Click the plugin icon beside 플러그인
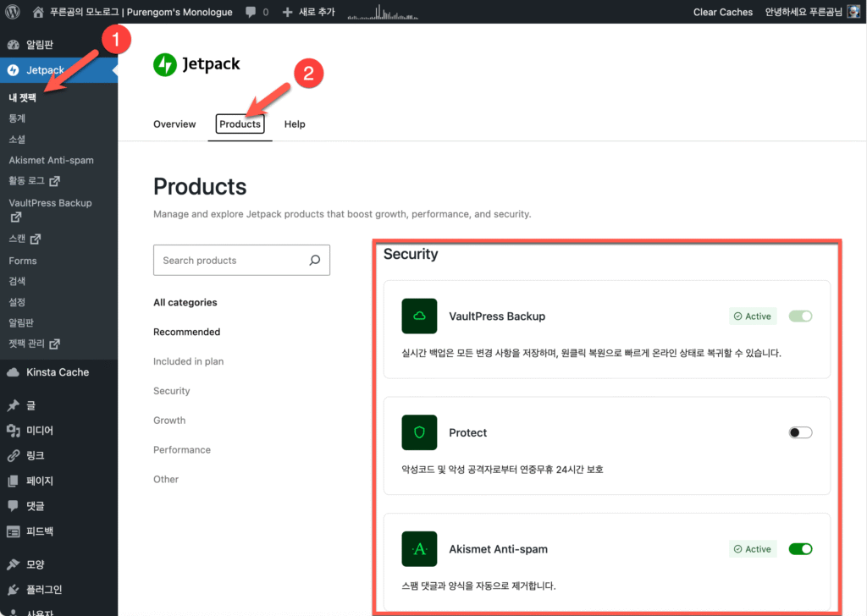The image size is (867, 616). (14, 590)
